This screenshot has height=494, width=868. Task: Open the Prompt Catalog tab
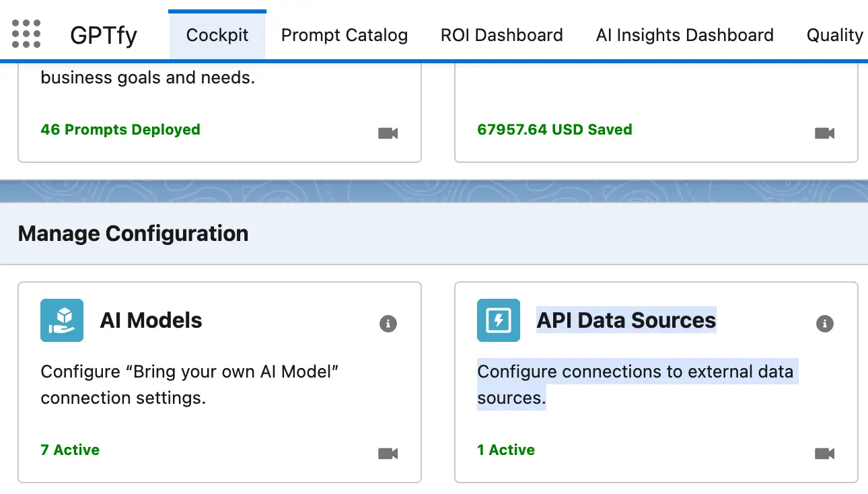344,35
